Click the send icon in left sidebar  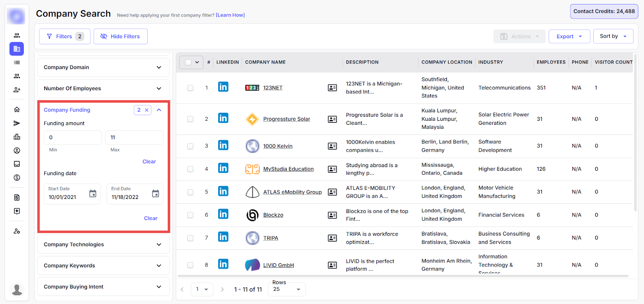click(17, 123)
